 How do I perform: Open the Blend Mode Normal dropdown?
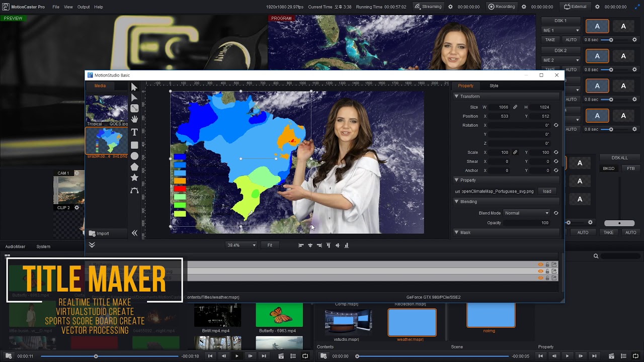pyautogui.click(x=526, y=213)
